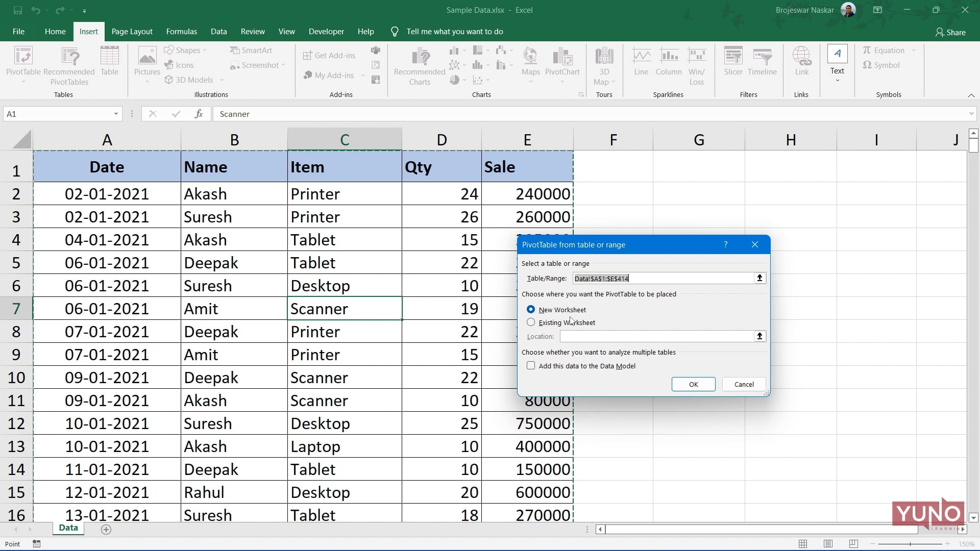Click the dialog help question mark
Viewport: 980px width, 551px height.
pyautogui.click(x=725, y=244)
